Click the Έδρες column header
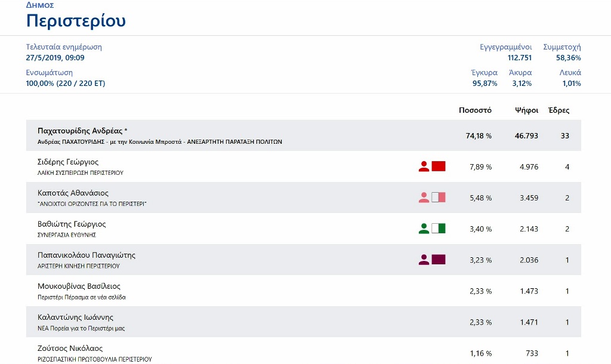This screenshot has height=364, width=611. point(558,110)
